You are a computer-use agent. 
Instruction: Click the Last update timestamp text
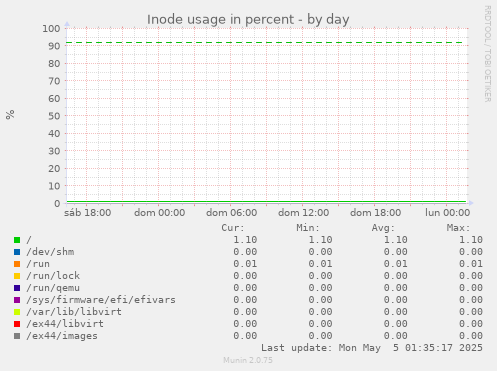tap(372, 348)
